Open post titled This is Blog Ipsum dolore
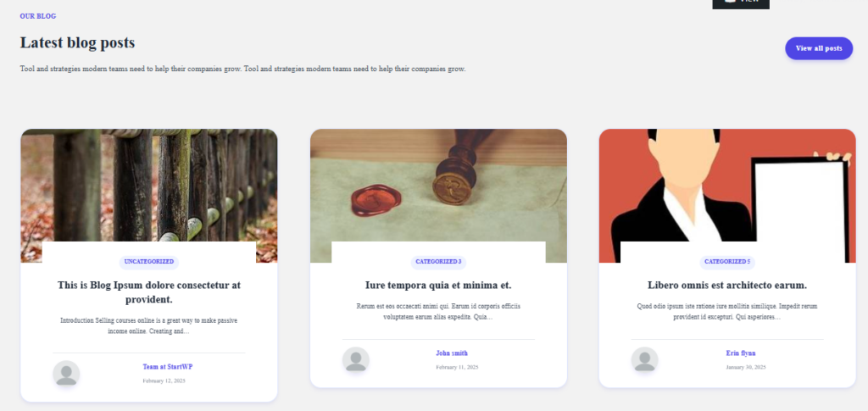Viewport: 868px width, 411px height. click(149, 292)
